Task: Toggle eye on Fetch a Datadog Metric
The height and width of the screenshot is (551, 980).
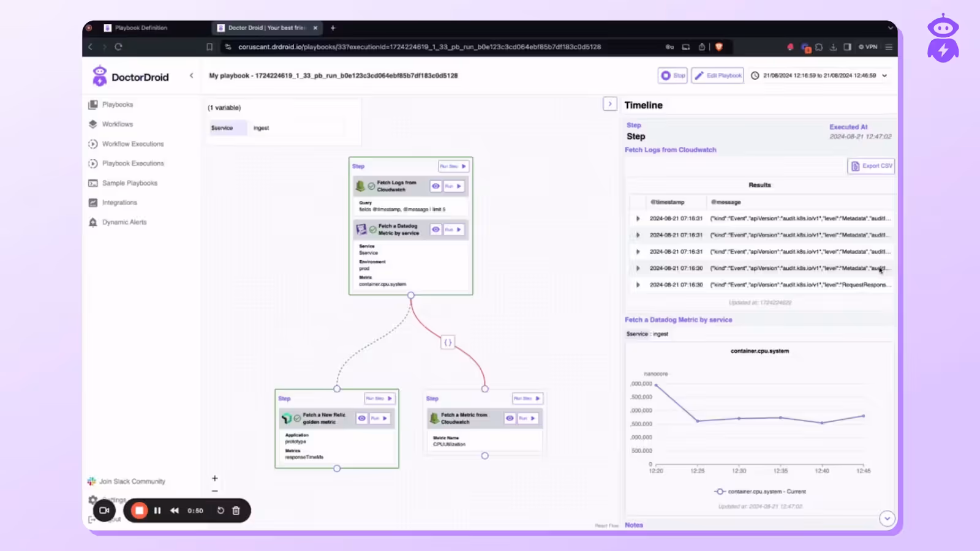Action: [x=435, y=230]
